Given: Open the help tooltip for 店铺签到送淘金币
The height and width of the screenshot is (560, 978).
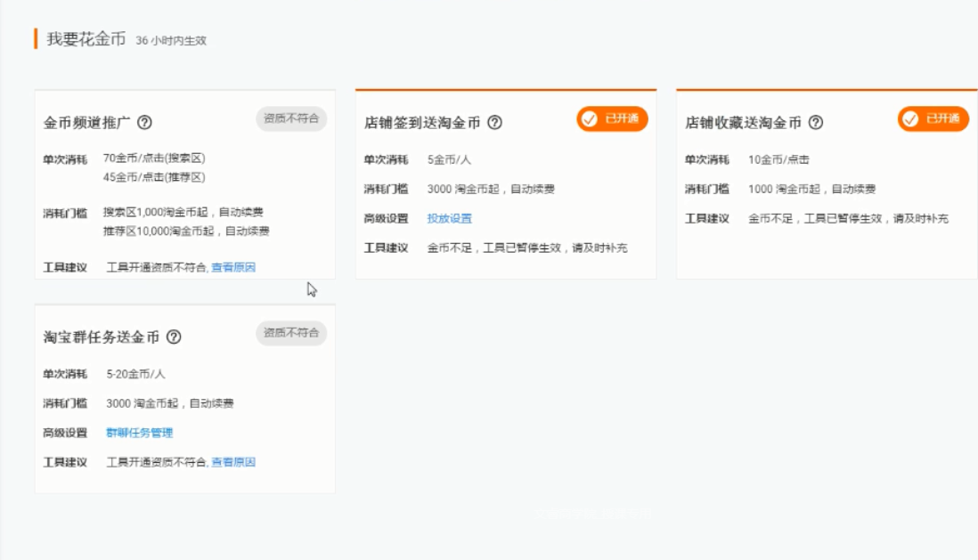Looking at the screenshot, I should tap(494, 123).
